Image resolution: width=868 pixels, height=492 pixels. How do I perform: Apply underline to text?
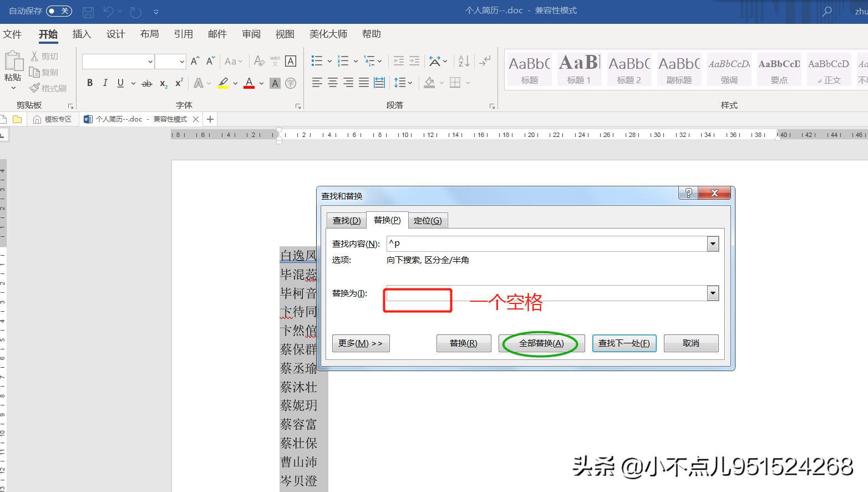(120, 83)
